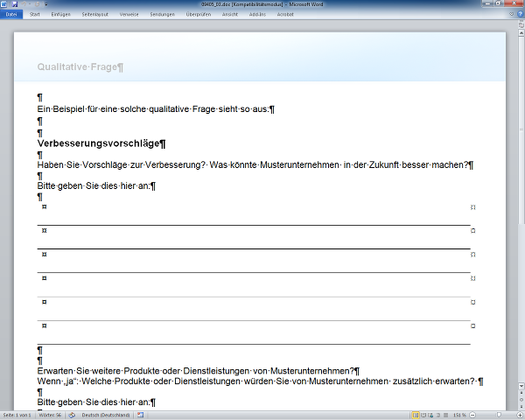Open Word help question mark icon
Viewport: 525px width, 420px height.
coord(518,15)
